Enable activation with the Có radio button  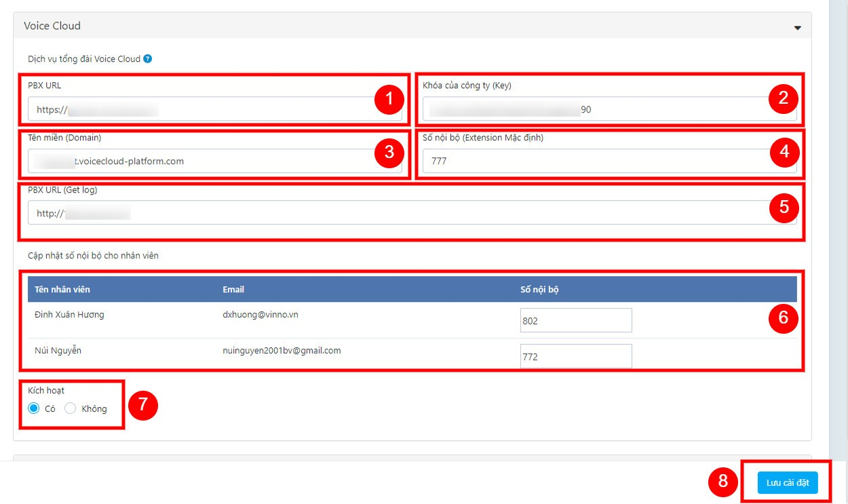[x=34, y=408]
